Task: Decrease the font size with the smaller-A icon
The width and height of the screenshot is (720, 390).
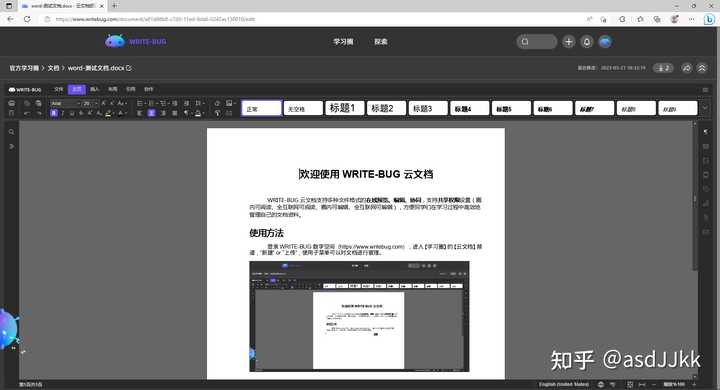Action: tap(112, 103)
